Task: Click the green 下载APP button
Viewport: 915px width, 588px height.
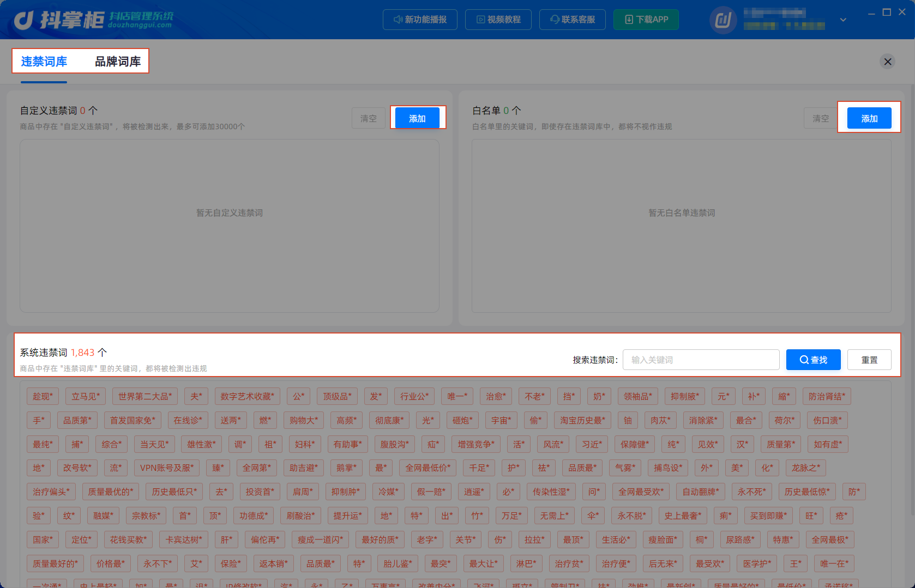Action: tap(646, 20)
